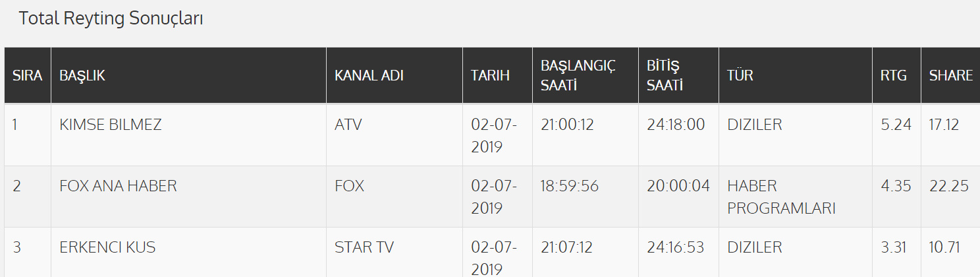The height and width of the screenshot is (277, 980).
Task: Click the BİTİŞ SAATİ column header
Action: (x=665, y=75)
